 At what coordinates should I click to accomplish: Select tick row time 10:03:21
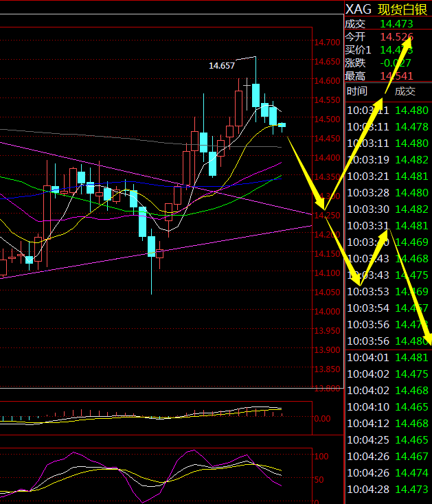click(x=368, y=176)
